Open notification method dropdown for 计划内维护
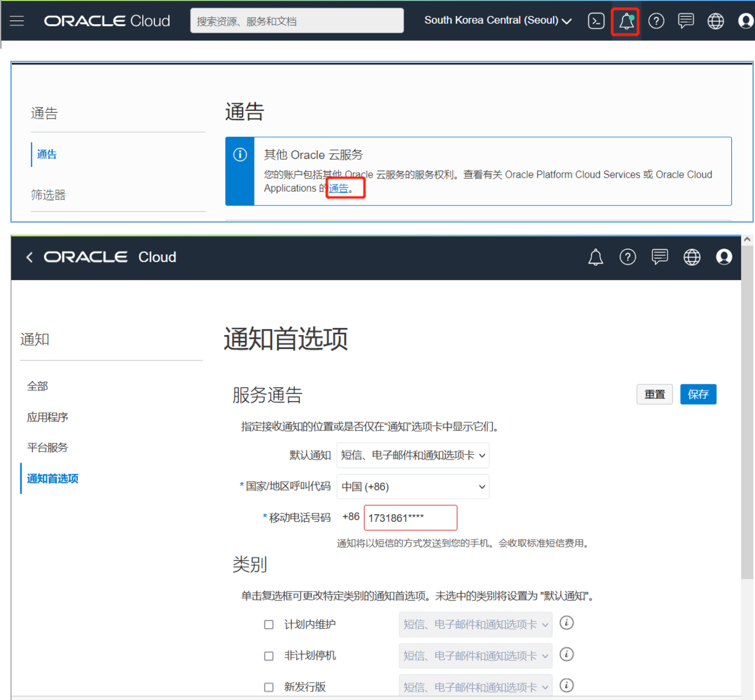The image size is (755, 700). (475, 625)
